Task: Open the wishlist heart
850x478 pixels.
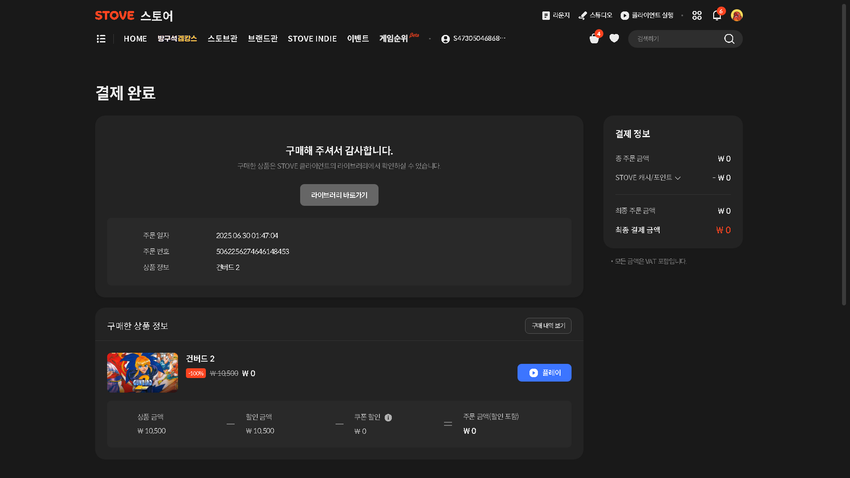Action: click(x=614, y=38)
